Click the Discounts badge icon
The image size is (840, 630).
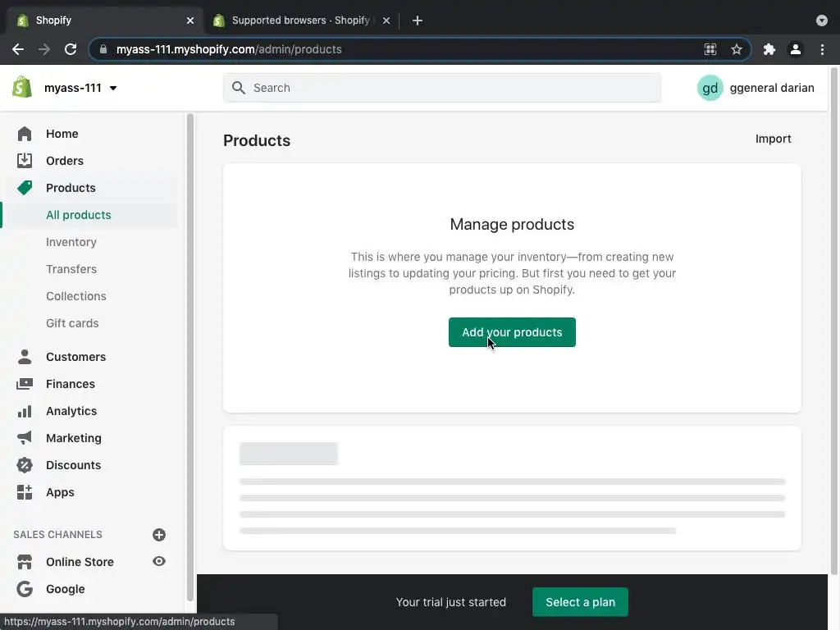click(x=24, y=465)
